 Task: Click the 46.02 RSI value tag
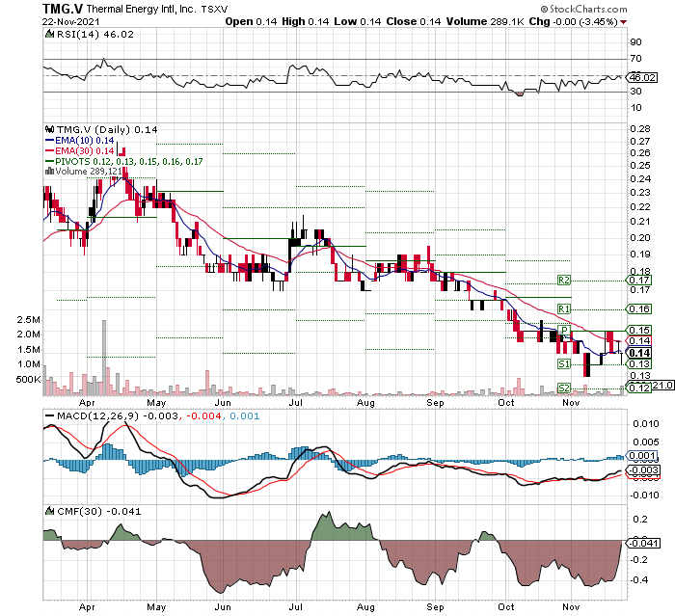click(642, 77)
